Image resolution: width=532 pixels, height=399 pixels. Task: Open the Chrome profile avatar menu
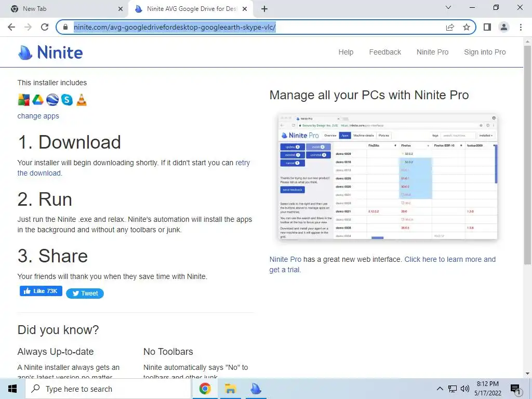tap(504, 27)
